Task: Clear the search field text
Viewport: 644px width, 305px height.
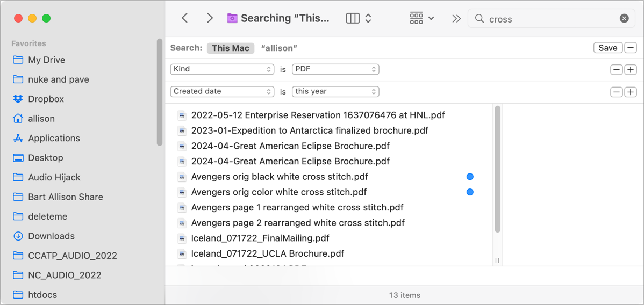Action: [x=624, y=19]
